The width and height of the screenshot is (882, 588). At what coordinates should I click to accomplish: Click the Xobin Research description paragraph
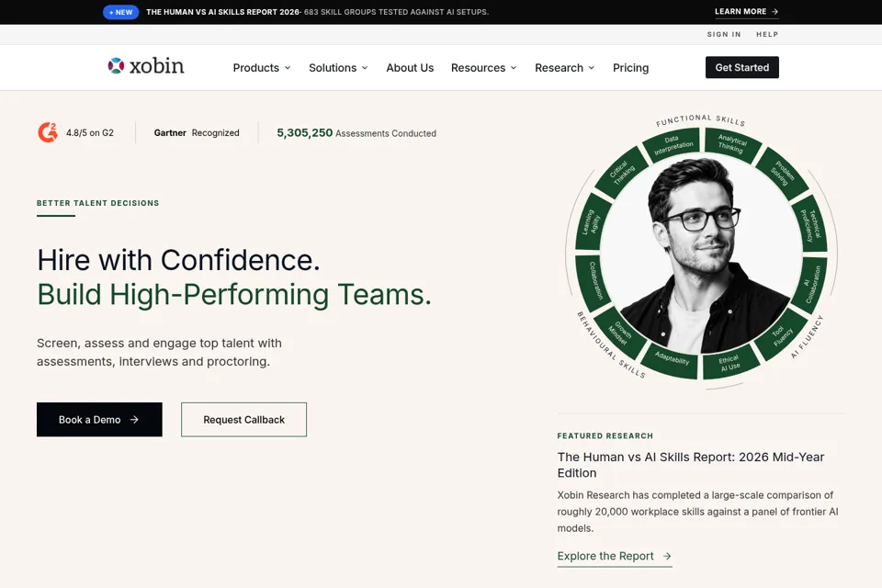(x=697, y=512)
